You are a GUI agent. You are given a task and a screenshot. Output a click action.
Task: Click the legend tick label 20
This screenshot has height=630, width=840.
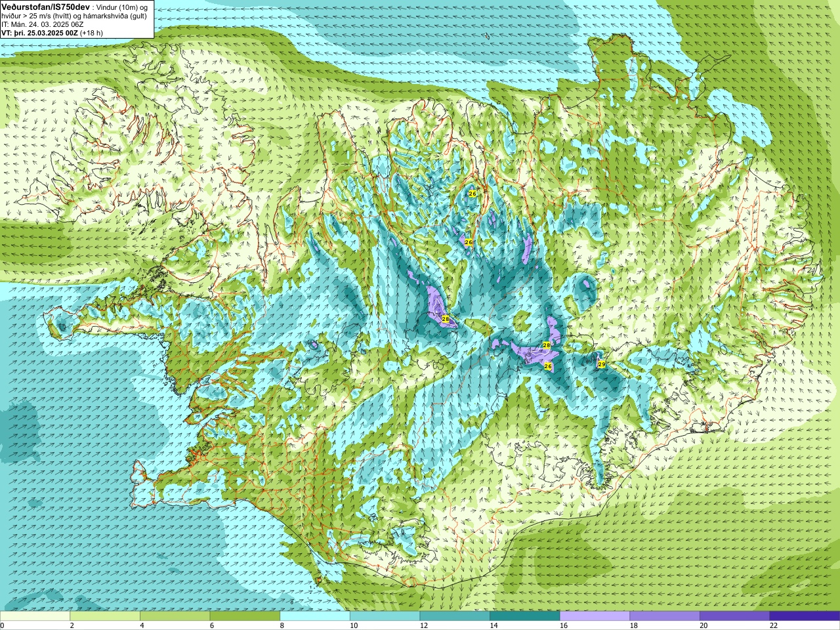pyautogui.click(x=704, y=625)
